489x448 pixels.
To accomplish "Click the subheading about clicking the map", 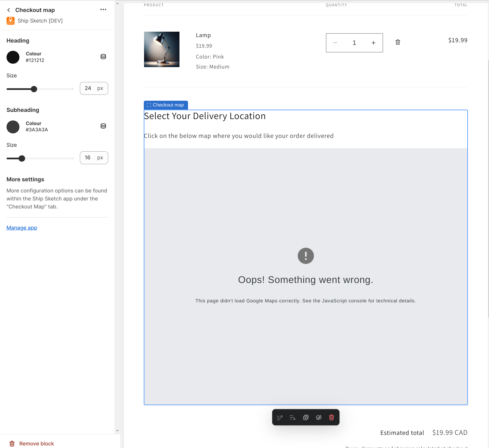I will pos(239,136).
